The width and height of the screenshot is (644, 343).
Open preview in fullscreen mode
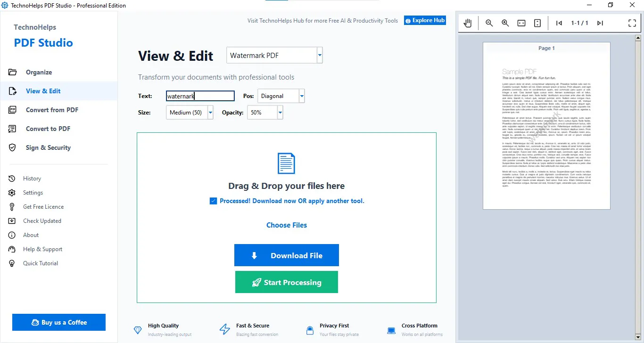coord(632,23)
